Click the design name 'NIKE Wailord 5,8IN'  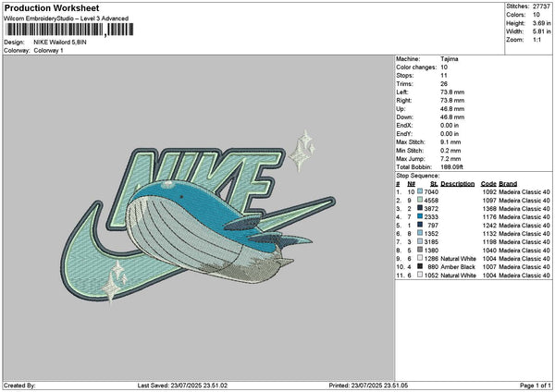coord(60,43)
